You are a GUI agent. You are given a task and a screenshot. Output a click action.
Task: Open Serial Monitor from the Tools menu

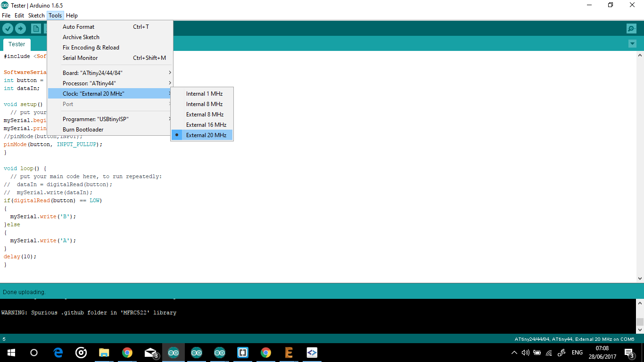110,58
